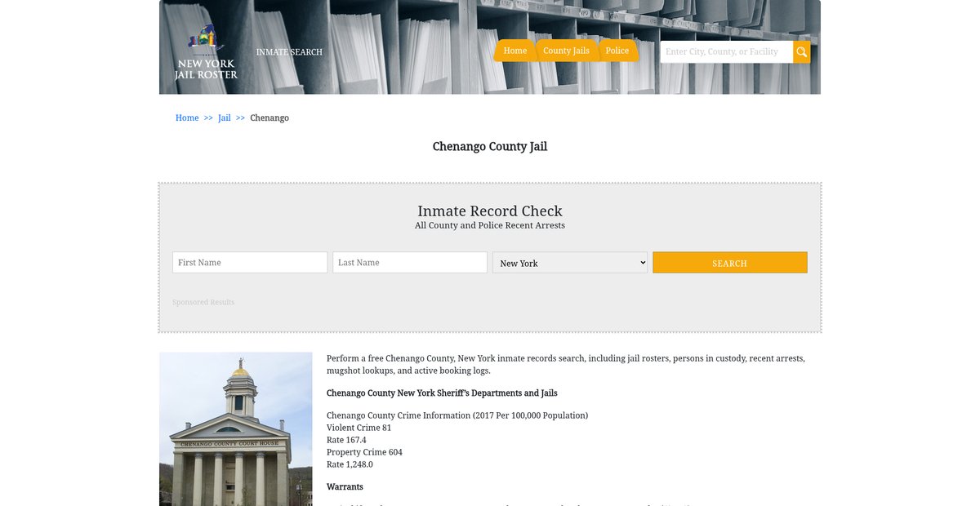Click the 'Property Crime 604' line

point(364,452)
